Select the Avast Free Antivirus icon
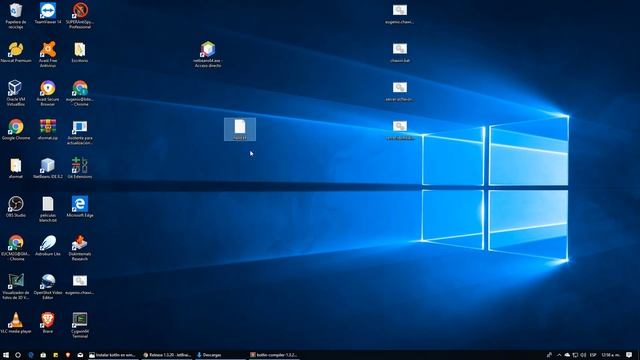Image resolution: width=640 pixels, height=360 pixels. coord(48,54)
